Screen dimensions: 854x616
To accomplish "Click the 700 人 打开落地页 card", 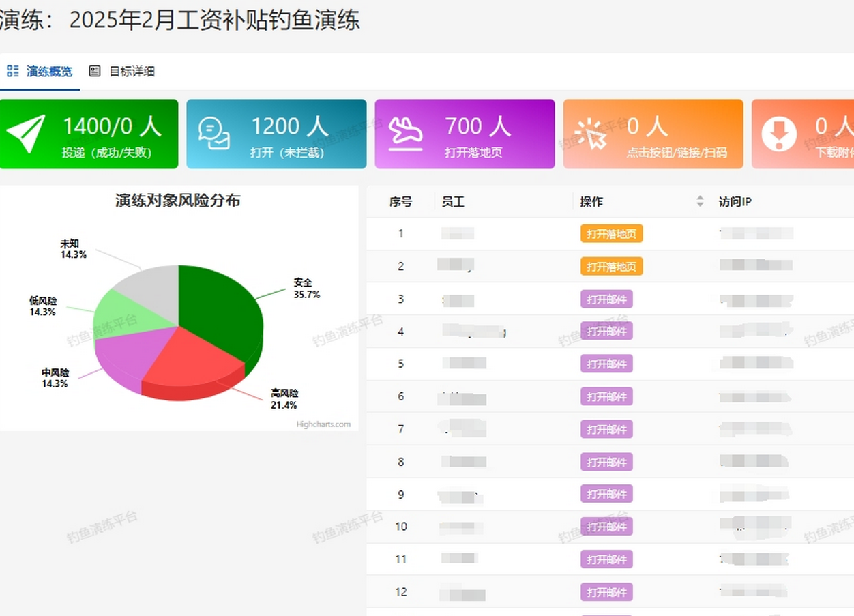I will [465, 134].
